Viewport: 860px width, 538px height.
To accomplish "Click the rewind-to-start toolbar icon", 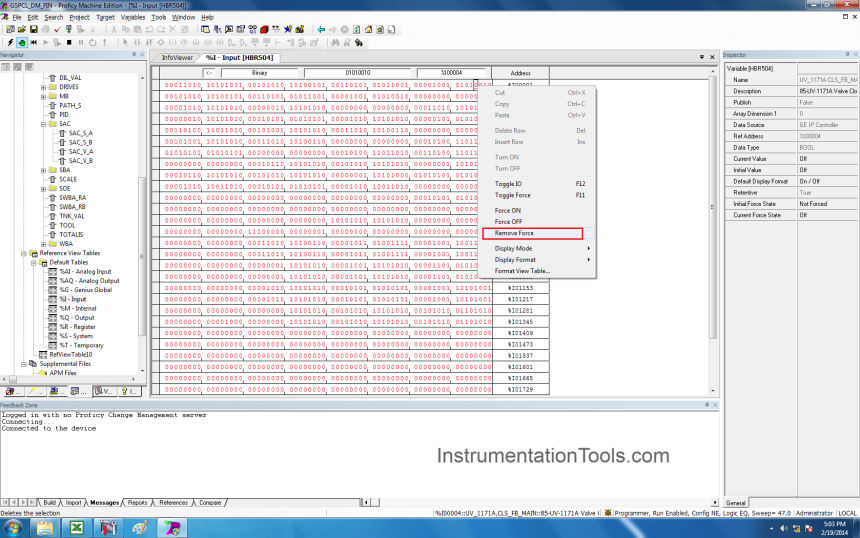I will point(33,42).
